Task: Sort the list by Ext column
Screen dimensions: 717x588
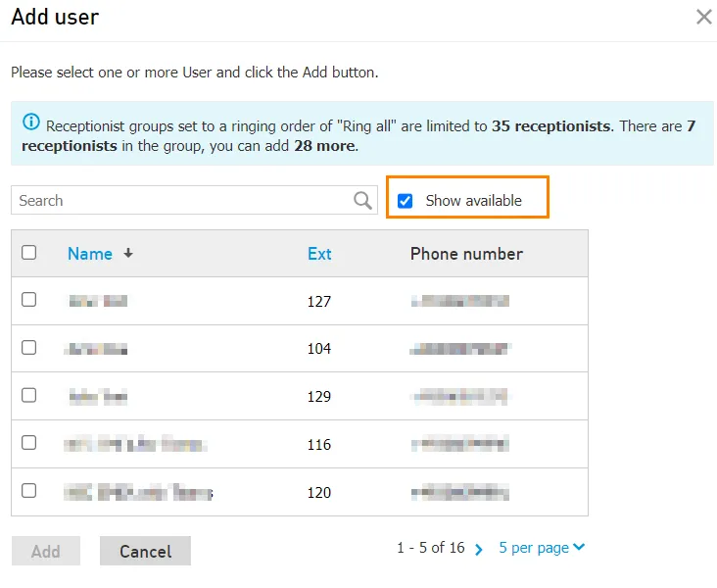Action: [x=319, y=254]
